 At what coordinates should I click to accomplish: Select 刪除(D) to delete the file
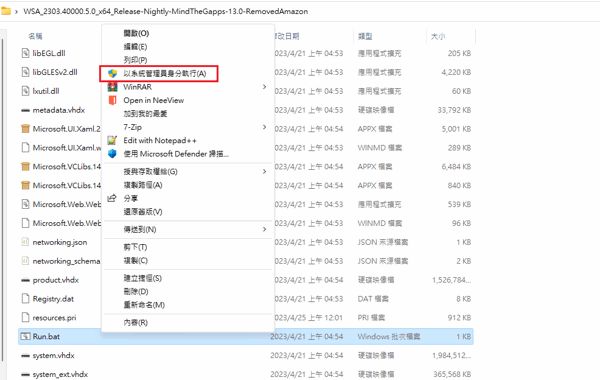(x=136, y=292)
